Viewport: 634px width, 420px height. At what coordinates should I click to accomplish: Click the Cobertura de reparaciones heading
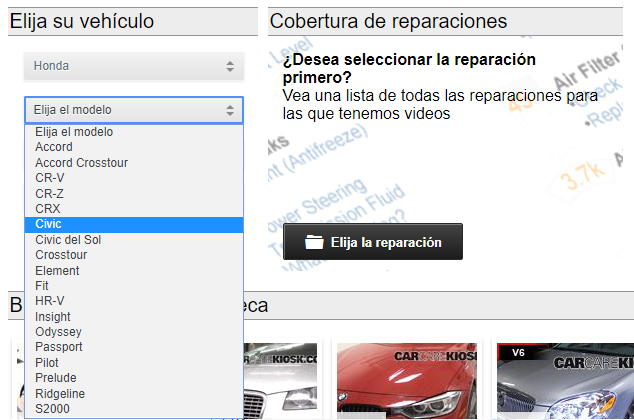tap(388, 21)
